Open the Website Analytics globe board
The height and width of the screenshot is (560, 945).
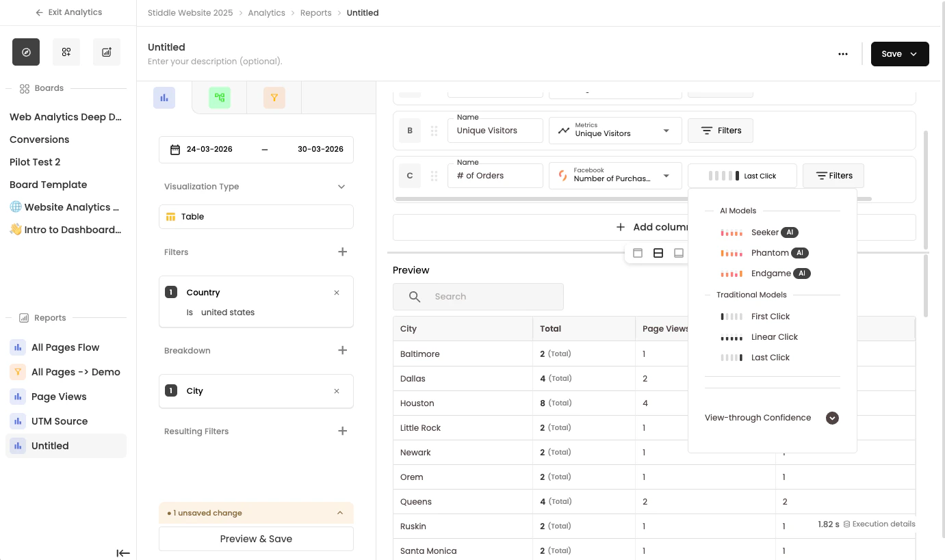pyautogui.click(x=65, y=207)
